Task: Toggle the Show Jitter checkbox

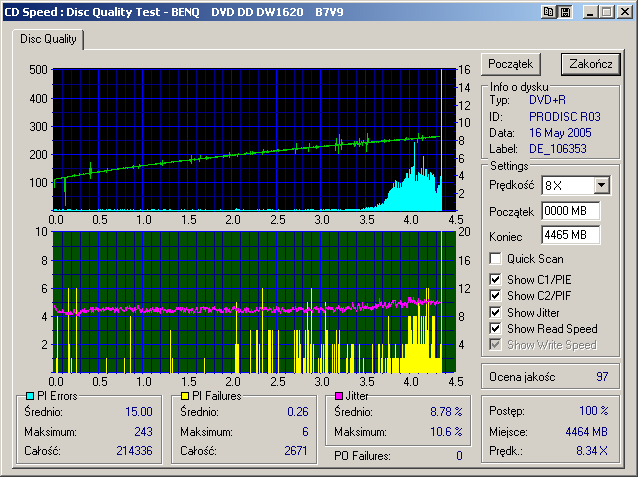Action: click(495, 312)
